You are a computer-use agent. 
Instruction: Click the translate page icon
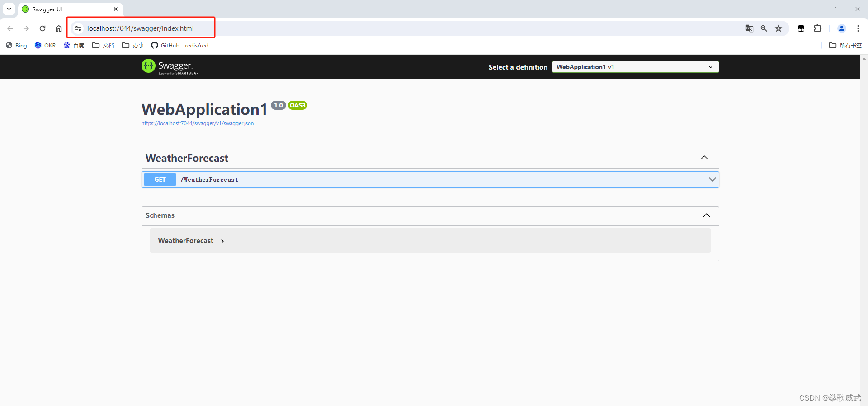[x=750, y=28]
